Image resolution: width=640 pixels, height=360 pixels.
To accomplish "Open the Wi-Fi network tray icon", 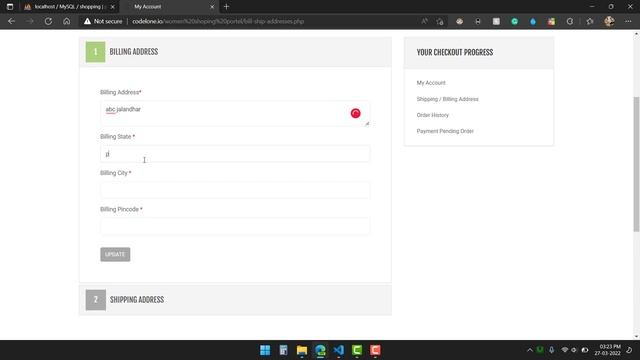I will tap(565, 350).
